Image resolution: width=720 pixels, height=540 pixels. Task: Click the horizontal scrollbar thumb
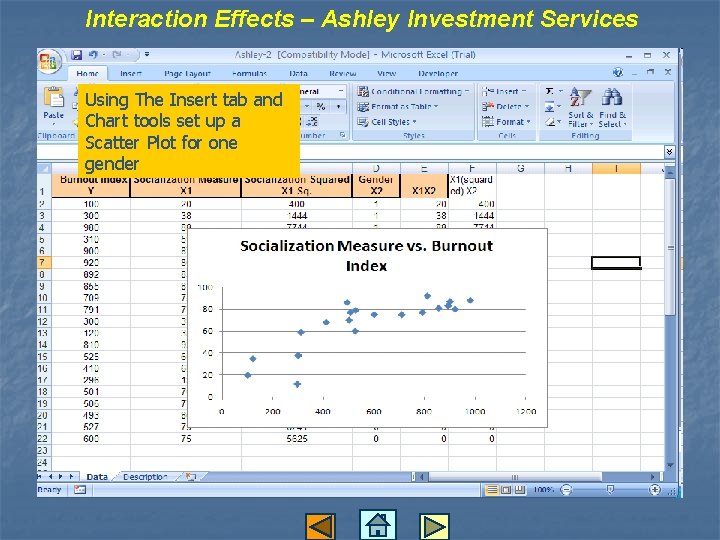(515, 477)
